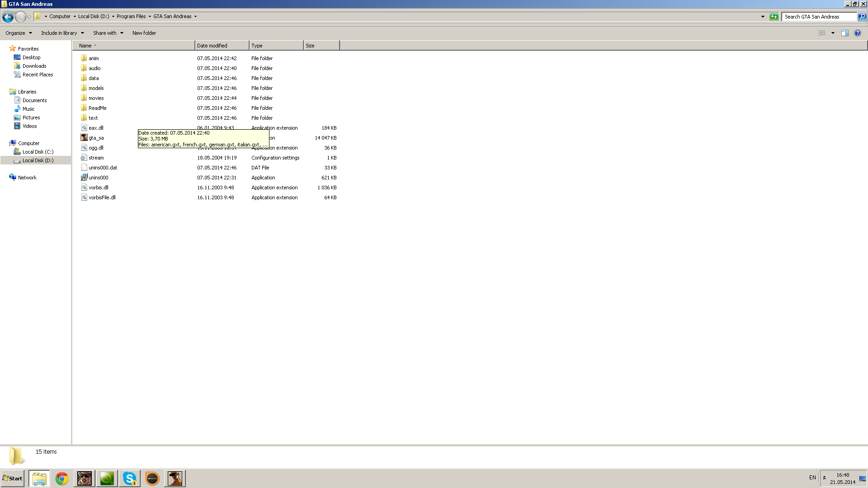Click Local Disk (D:) breadcrumb segment

(x=94, y=16)
